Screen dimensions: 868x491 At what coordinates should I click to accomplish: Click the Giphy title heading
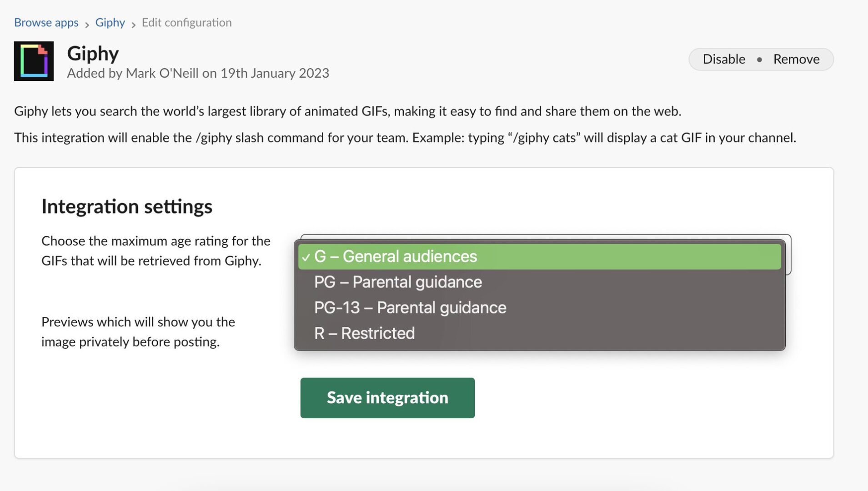[93, 53]
